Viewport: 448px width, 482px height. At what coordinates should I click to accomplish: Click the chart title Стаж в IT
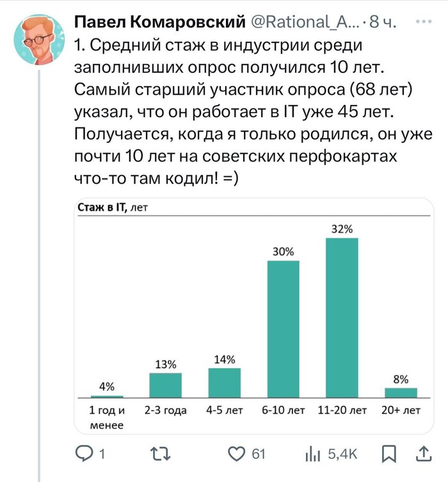click(x=104, y=207)
